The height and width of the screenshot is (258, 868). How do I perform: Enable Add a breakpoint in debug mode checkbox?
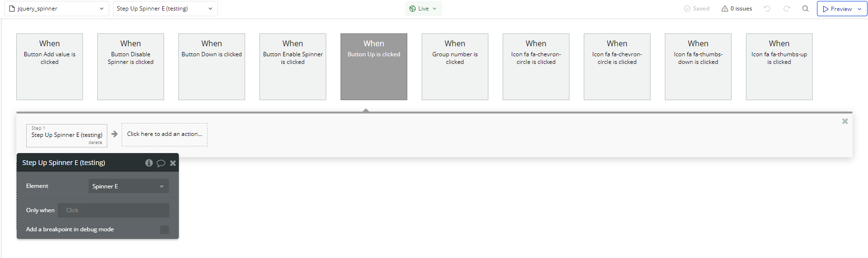[x=164, y=229]
